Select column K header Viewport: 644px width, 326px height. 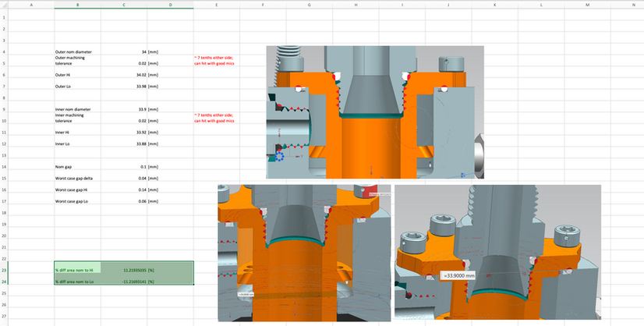coord(494,5)
